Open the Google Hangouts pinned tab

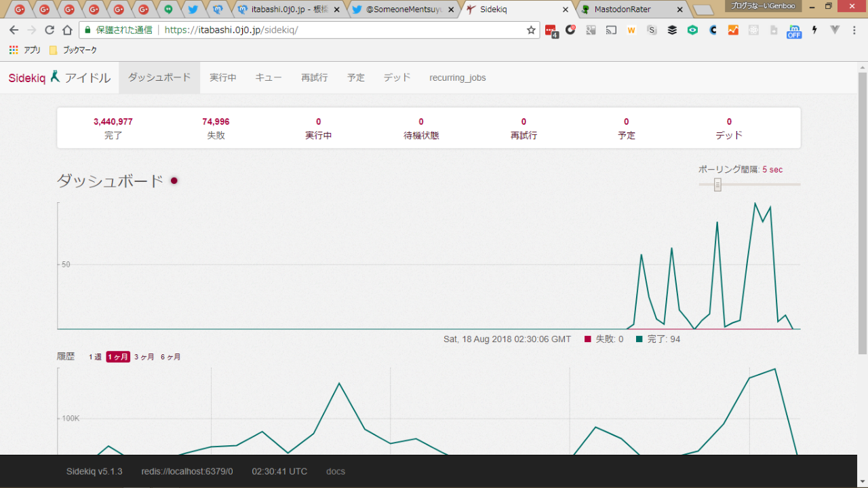coord(167,10)
